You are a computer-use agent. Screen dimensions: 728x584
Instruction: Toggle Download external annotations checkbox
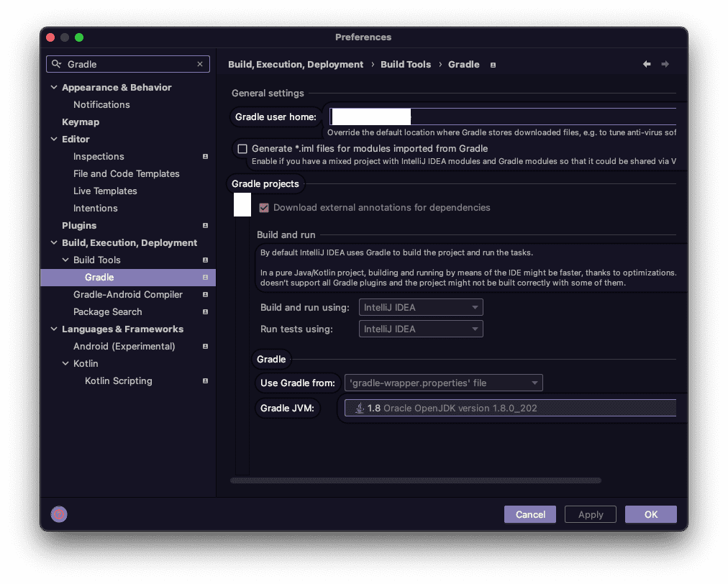coord(264,208)
